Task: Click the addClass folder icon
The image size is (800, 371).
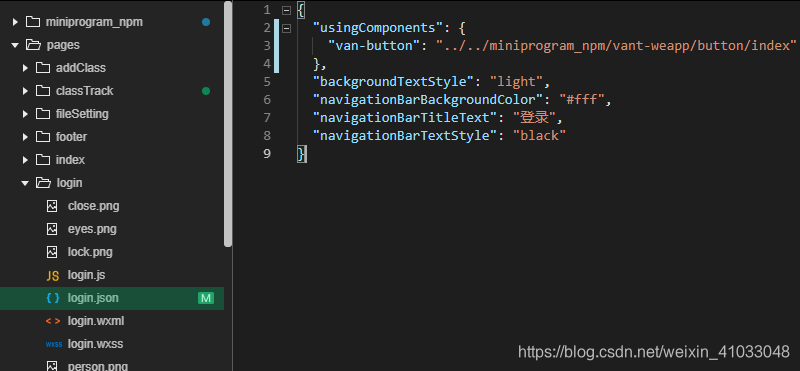Action: click(43, 68)
